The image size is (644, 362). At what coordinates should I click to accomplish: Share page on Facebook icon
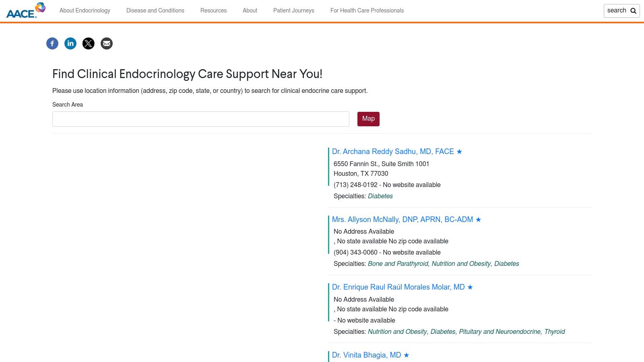point(52,43)
